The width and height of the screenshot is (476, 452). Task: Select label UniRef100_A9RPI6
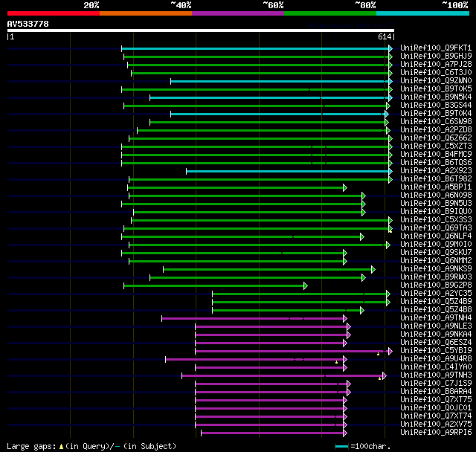coord(436,433)
